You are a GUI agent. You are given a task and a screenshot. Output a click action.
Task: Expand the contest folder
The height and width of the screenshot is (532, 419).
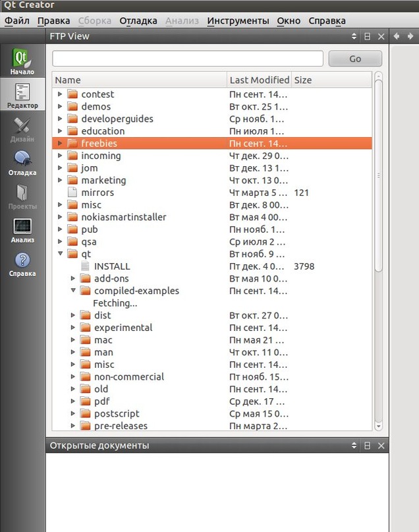[60, 94]
